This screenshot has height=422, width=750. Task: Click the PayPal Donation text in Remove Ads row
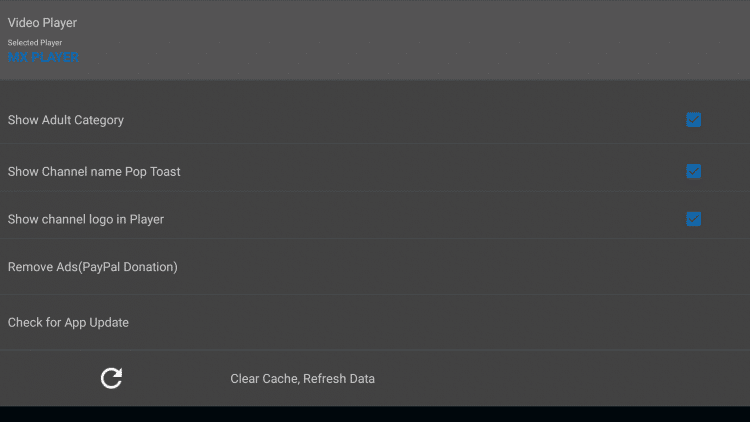pos(130,267)
